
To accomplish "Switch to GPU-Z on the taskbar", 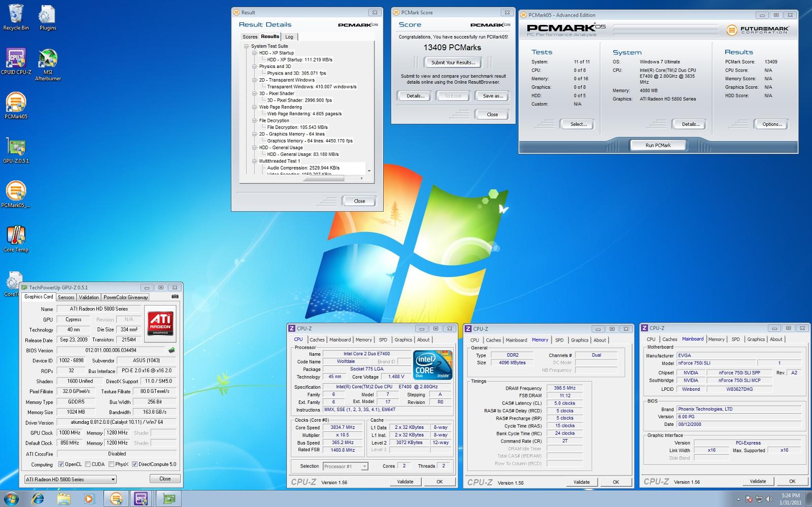I will [x=168, y=498].
